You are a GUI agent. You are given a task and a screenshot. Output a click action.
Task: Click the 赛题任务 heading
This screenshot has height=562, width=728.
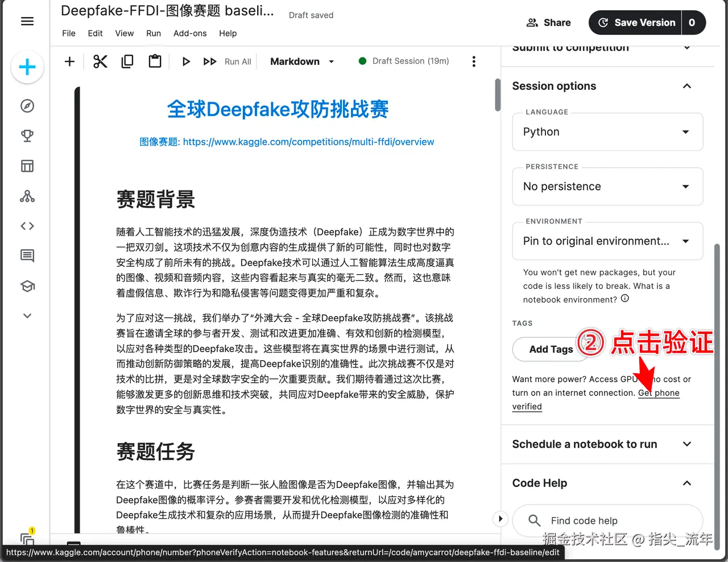[156, 452]
